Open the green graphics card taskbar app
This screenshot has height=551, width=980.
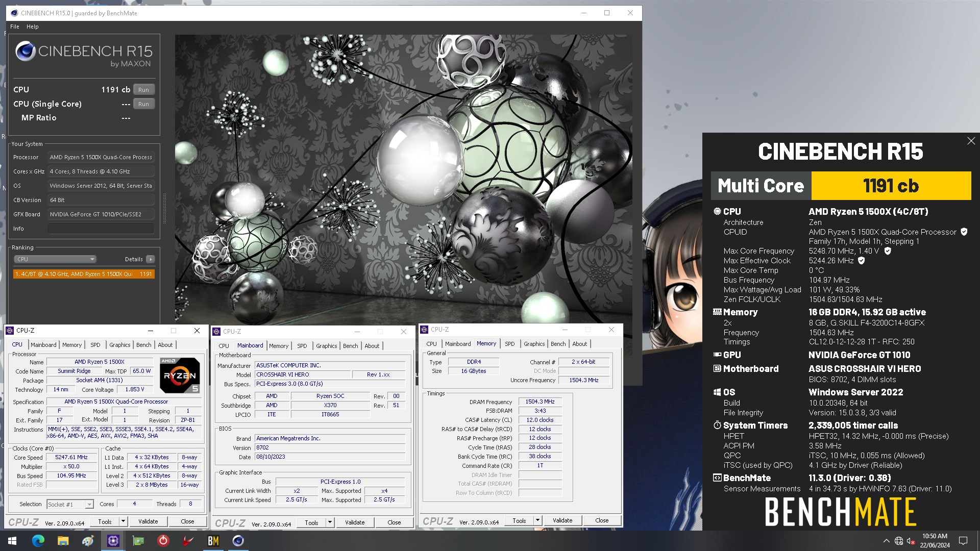(138, 541)
